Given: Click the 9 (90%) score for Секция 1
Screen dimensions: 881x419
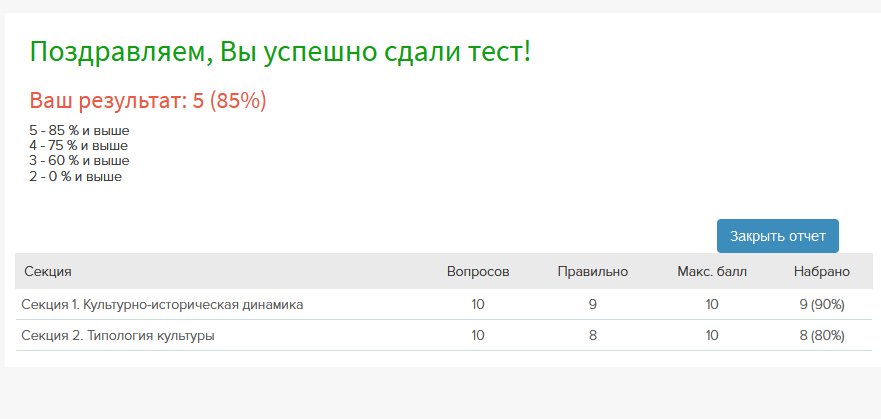Looking at the screenshot, I should click(822, 304).
